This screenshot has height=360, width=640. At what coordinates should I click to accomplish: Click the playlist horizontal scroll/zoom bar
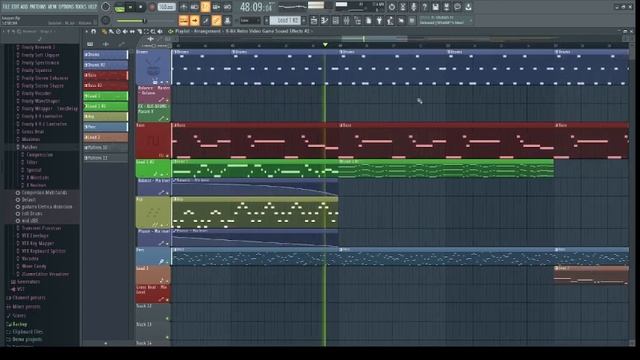[x=374, y=39]
